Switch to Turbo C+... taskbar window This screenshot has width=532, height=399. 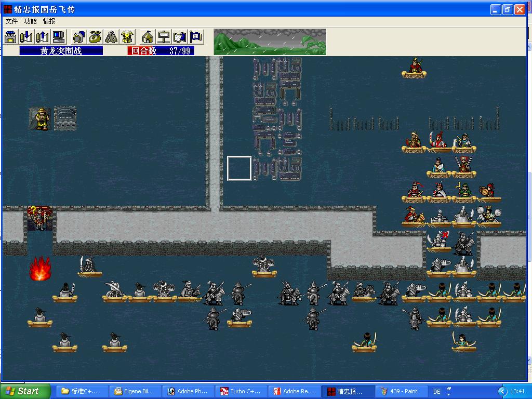pos(241,391)
